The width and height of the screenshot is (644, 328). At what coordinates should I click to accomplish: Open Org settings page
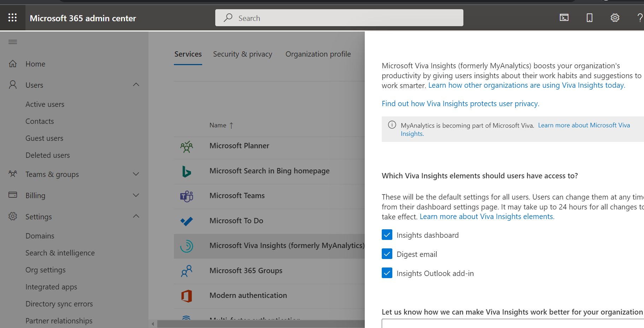(x=46, y=270)
